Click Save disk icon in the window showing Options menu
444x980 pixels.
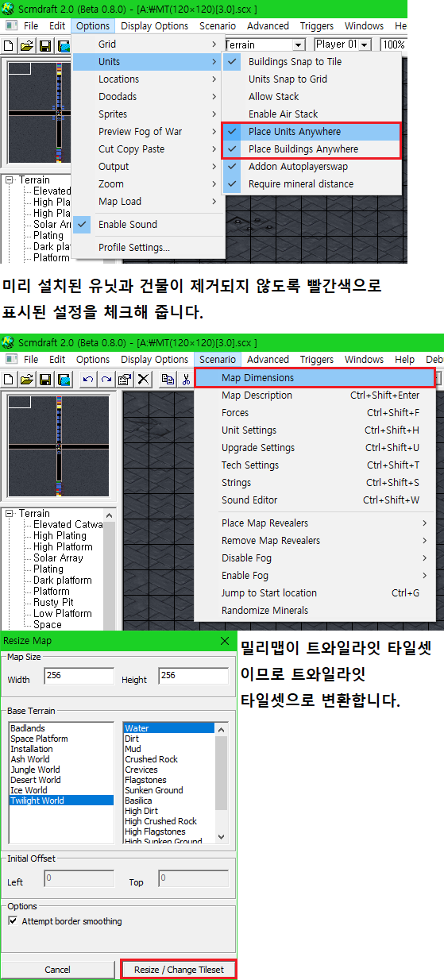click(x=45, y=45)
